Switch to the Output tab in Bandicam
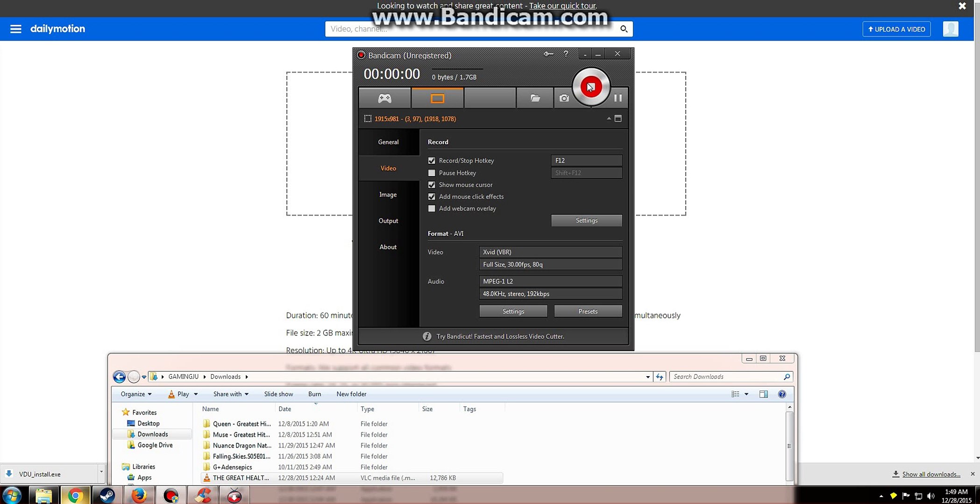This screenshot has height=504, width=980. click(388, 221)
